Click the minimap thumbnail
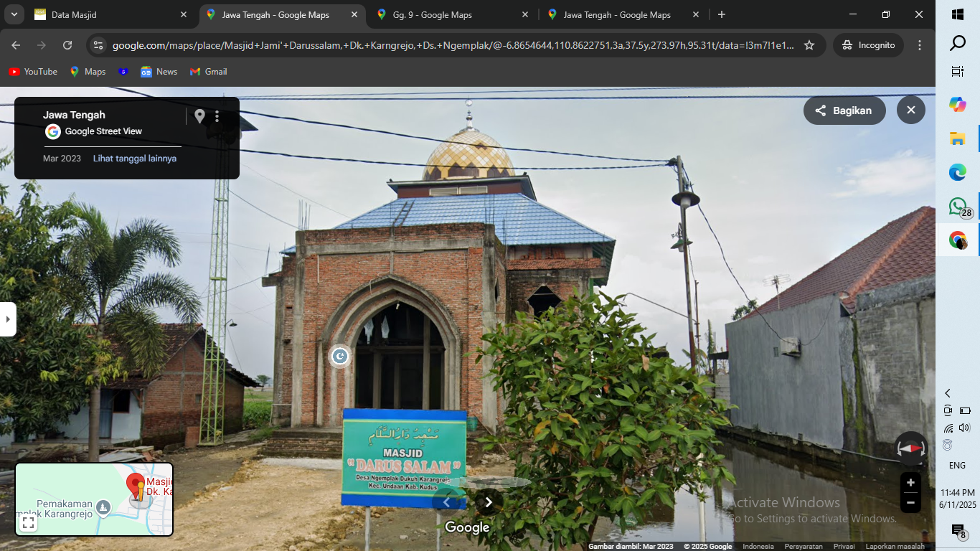The image size is (980, 551). [94, 499]
